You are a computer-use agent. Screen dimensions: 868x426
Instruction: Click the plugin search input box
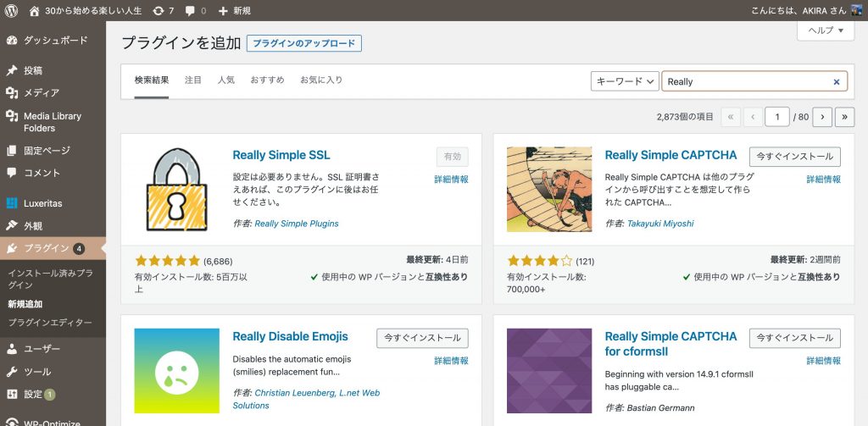[x=754, y=81]
